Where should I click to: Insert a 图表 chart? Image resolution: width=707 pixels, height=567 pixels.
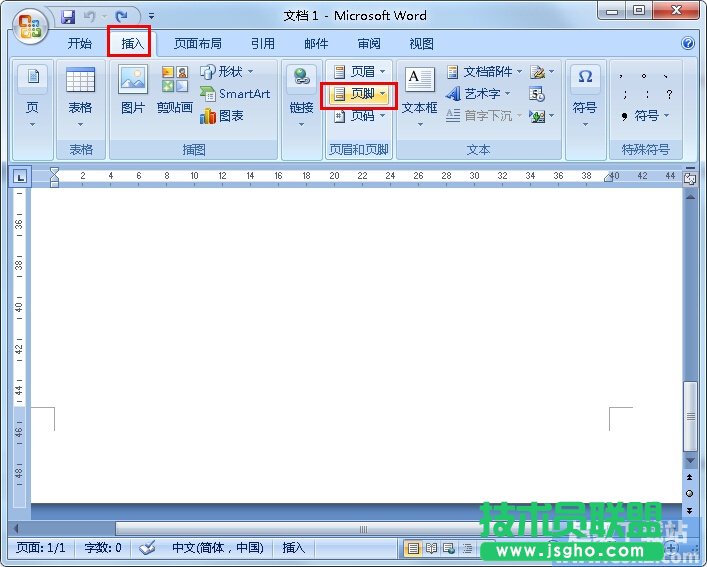point(221,116)
